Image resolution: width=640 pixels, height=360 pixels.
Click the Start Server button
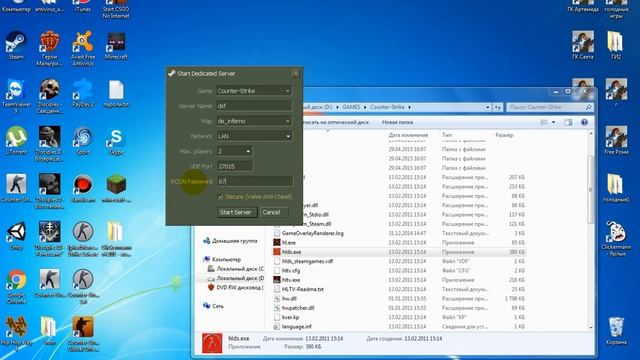[x=237, y=212]
